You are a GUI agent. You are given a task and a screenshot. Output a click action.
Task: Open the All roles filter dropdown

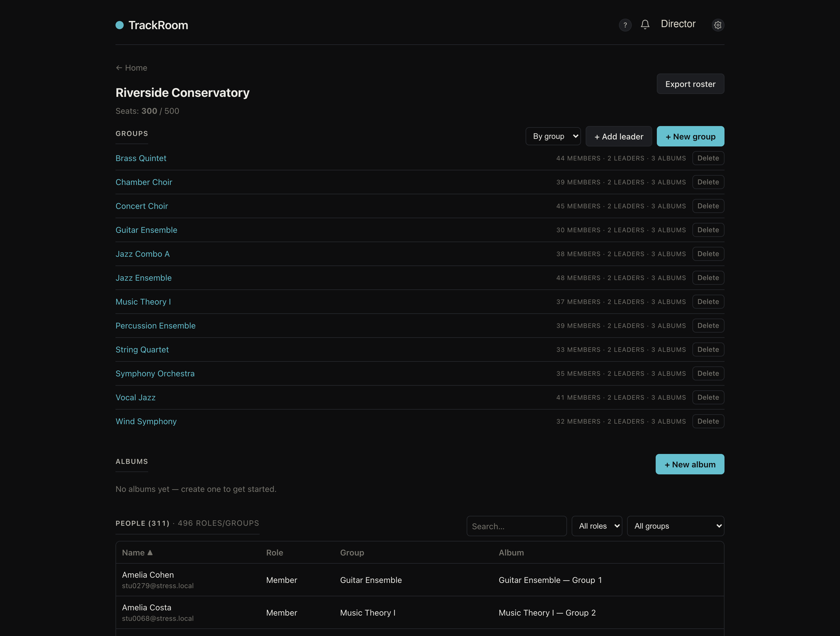(x=596, y=526)
